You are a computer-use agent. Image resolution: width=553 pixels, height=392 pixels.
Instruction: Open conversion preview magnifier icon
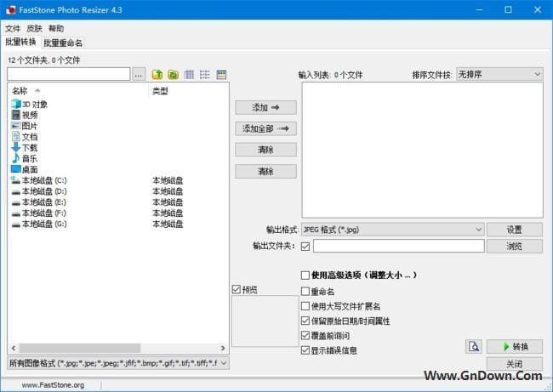point(474,347)
